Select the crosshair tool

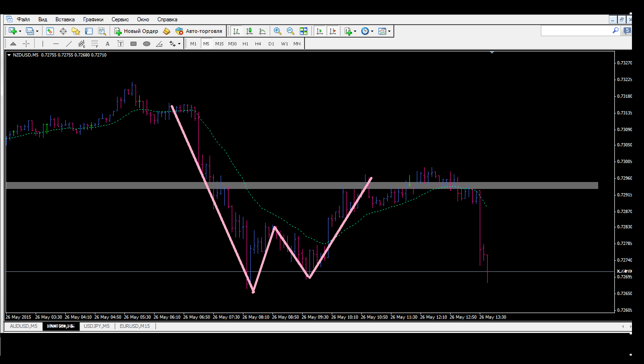(26, 44)
